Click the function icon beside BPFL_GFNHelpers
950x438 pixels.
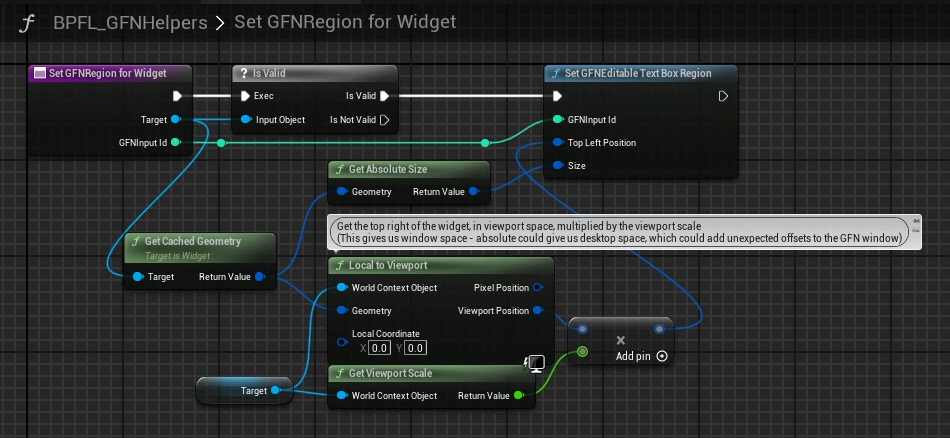[x=27, y=23]
